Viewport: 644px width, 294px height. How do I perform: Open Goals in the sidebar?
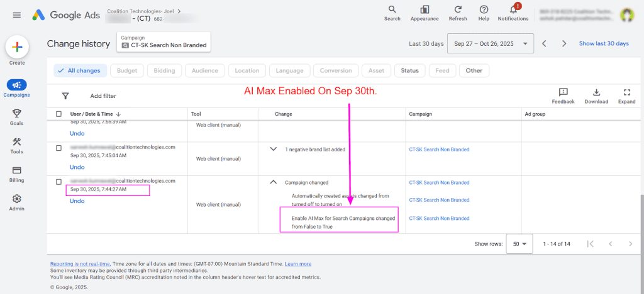17,117
